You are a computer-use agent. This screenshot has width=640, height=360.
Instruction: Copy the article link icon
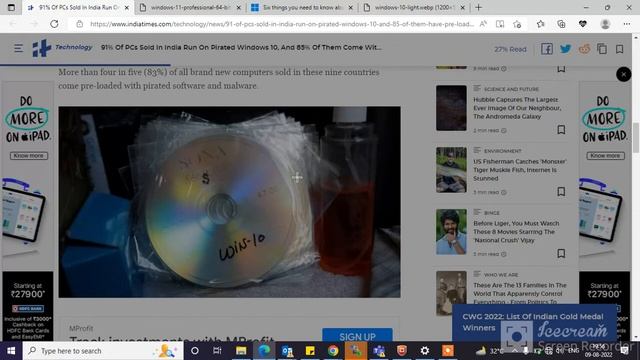coord(602,49)
